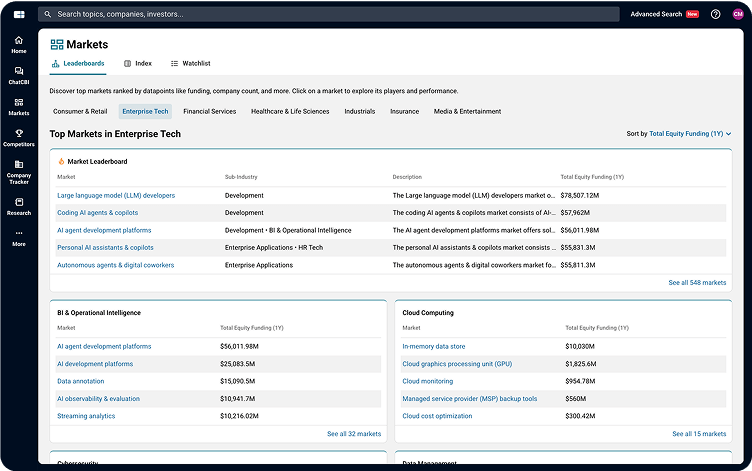Click the CB Insights logo icon
The height and width of the screenshot is (471, 752).
click(x=18, y=14)
